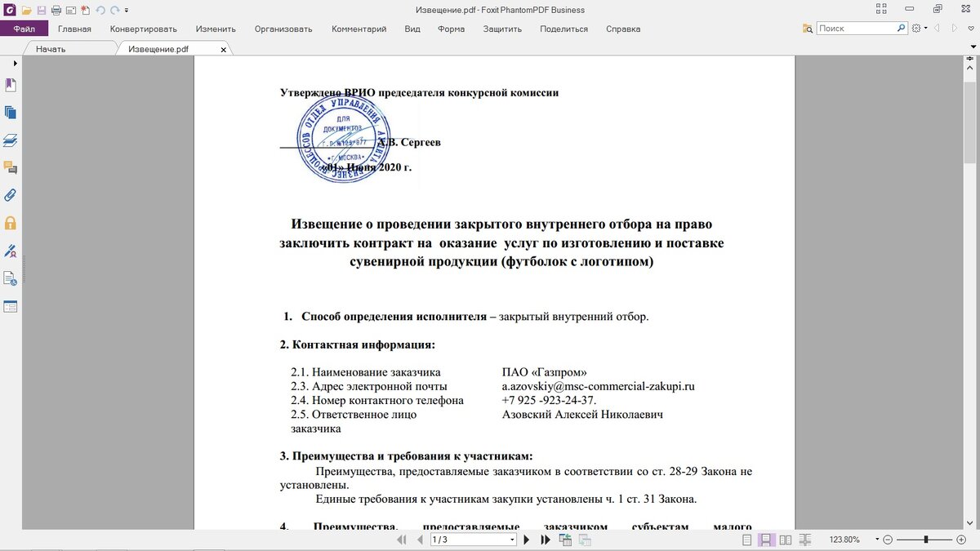Expand the quick access toolbar customization menu
The image size is (980, 551).
click(128, 10)
